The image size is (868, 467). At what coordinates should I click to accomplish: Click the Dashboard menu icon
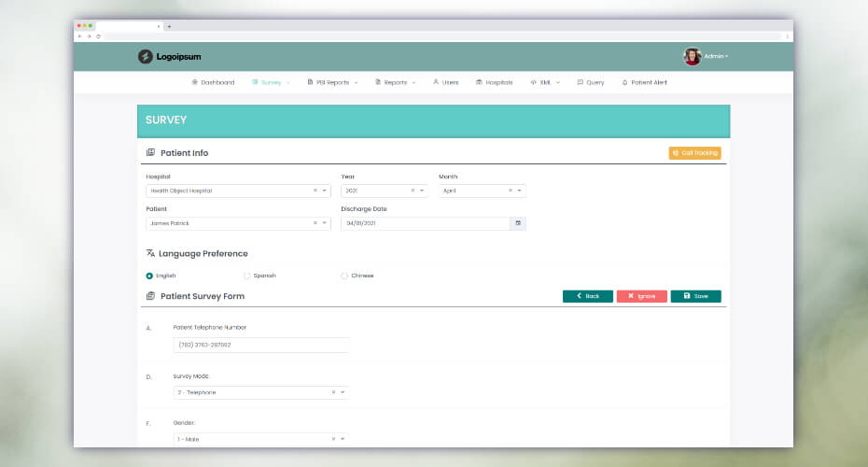[195, 82]
